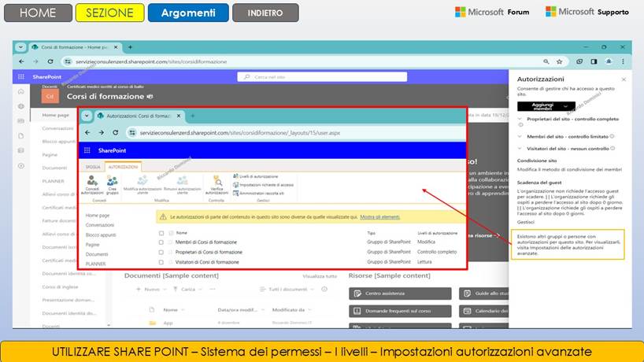Image resolution: width=644 pixels, height=362 pixels.
Task: Open Corso di inglese in the left navigation
Action: 60,287
